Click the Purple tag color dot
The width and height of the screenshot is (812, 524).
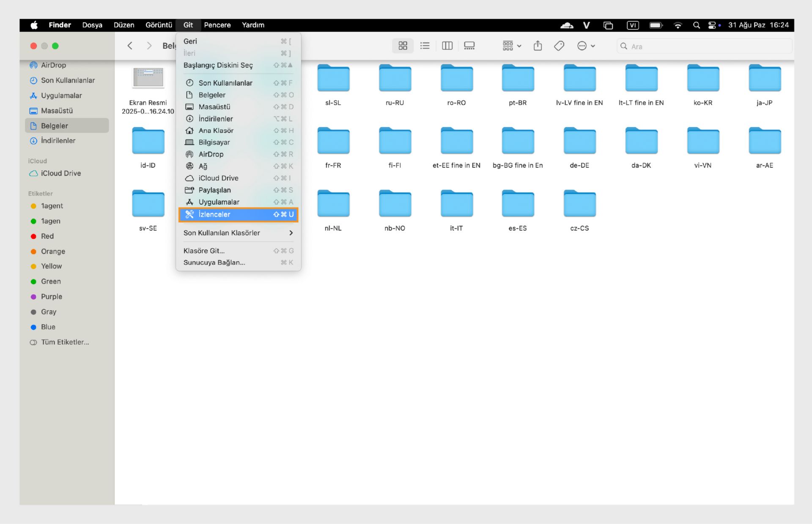tap(33, 297)
